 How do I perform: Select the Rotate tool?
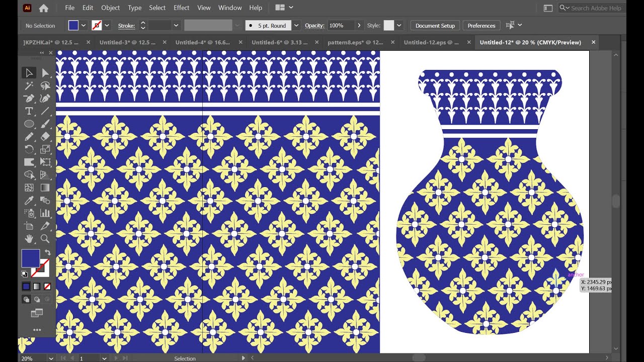[29, 149]
